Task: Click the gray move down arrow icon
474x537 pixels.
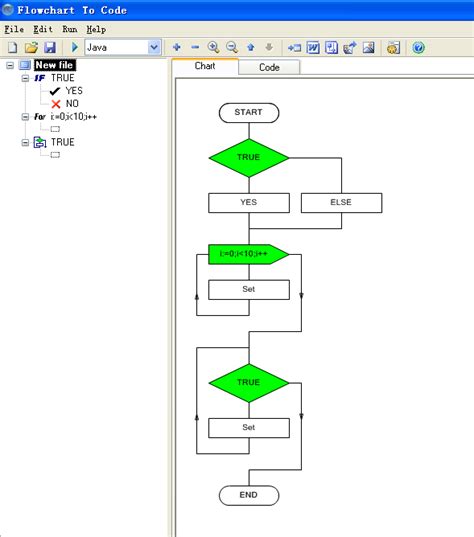Action: [x=269, y=47]
